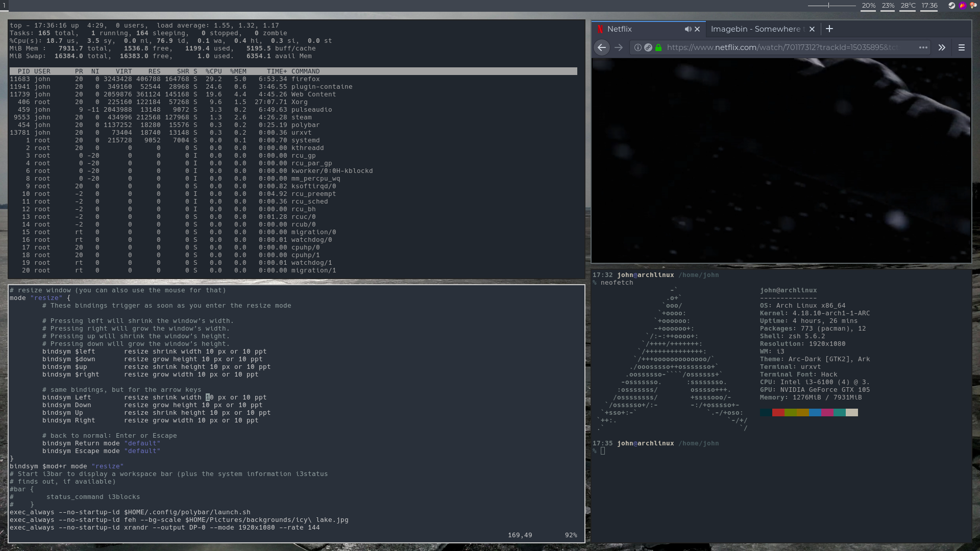Viewport: 980px width, 551px height.
Task: Mute the Netflix tab audio icon
Action: pos(688,29)
